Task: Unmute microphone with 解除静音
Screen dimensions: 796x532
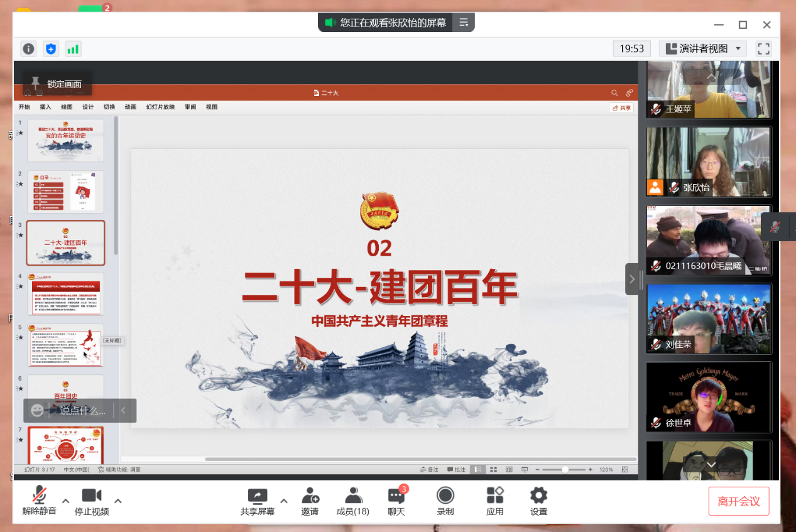Action: coord(40,501)
